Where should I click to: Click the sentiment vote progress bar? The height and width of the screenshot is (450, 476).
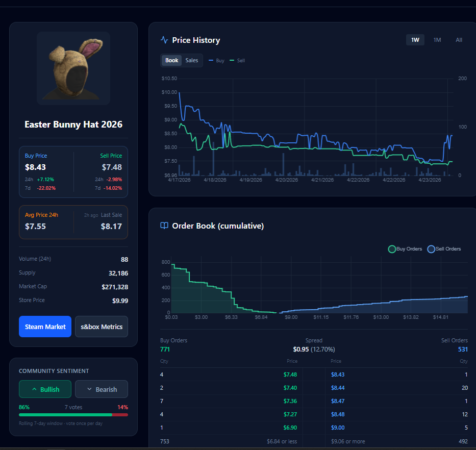[x=73, y=415]
